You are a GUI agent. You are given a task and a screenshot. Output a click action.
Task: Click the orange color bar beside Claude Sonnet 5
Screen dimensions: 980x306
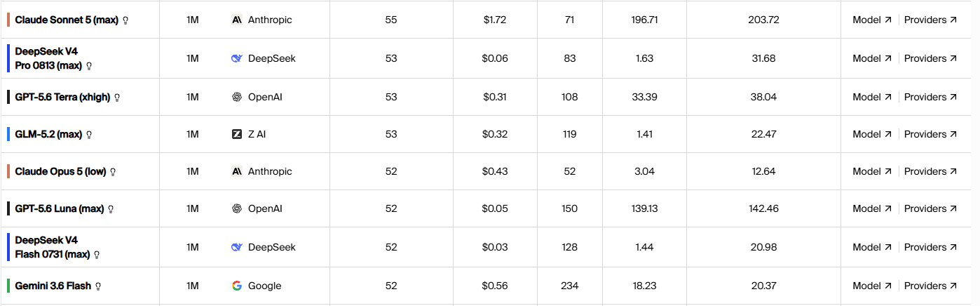8,20
